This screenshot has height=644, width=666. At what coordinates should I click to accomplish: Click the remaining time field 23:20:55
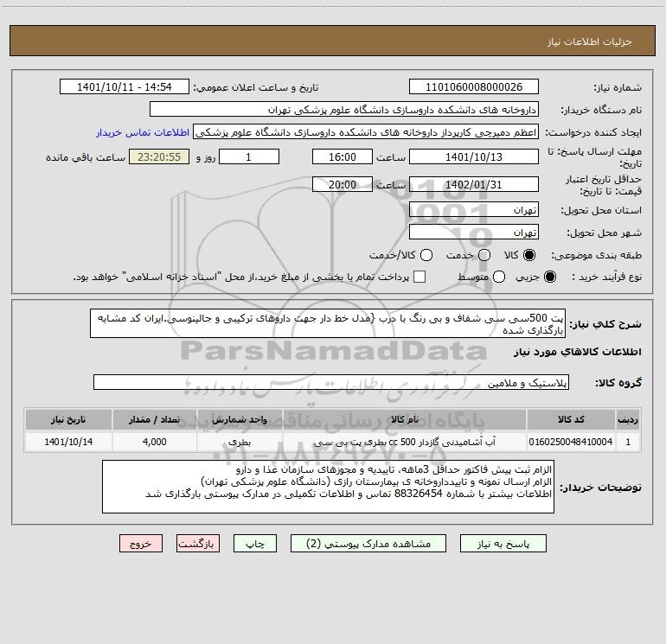(159, 156)
